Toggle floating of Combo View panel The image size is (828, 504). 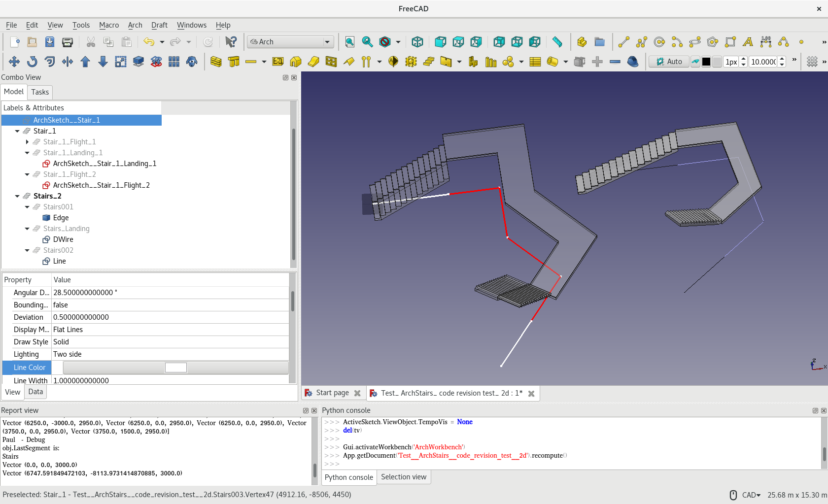(285, 77)
